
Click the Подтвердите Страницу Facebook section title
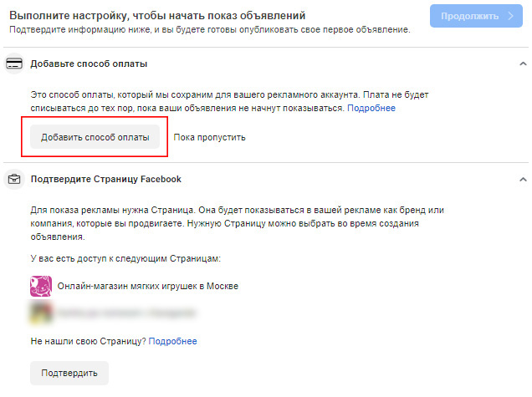106,179
